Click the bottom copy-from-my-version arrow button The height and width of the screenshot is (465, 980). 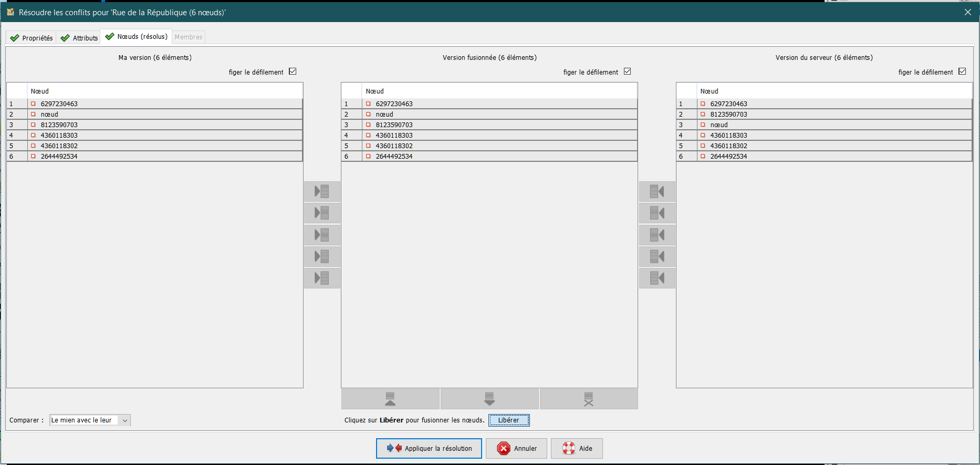pyautogui.click(x=322, y=278)
